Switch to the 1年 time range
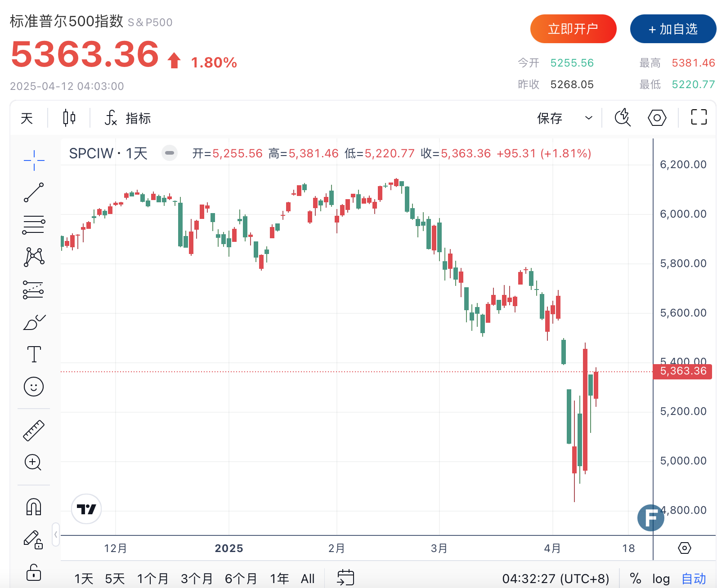The image size is (717, 588). tap(279, 579)
